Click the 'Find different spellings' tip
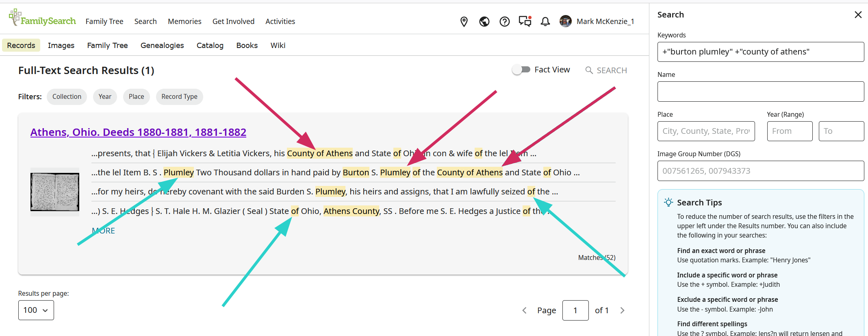 (712, 324)
